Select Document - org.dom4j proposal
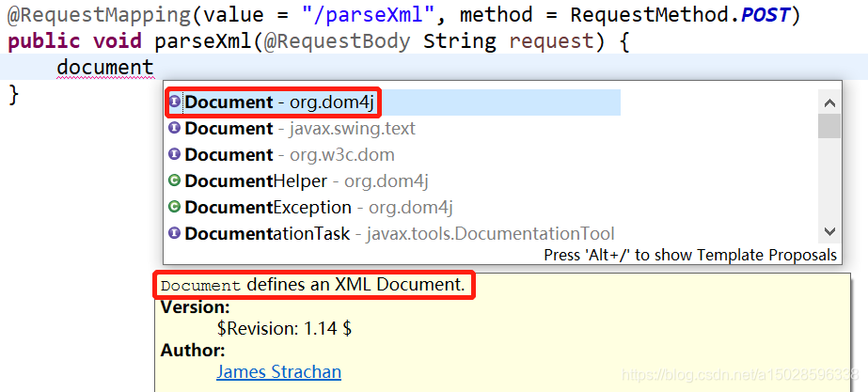The width and height of the screenshot is (868, 392). pos(394,102)
